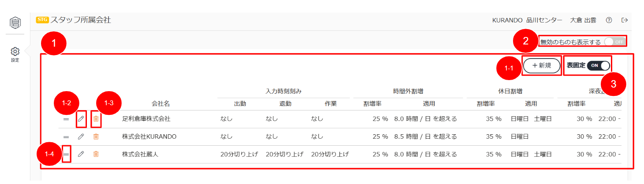Screen dimensions: 644x184
Task: Click drag handle for 株式会社KURANDO row
Action: click(66, 137)
